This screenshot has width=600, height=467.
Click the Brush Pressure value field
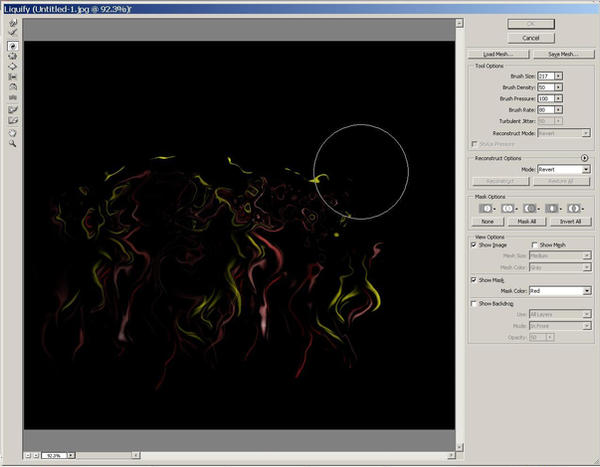(x=546, y=99)
